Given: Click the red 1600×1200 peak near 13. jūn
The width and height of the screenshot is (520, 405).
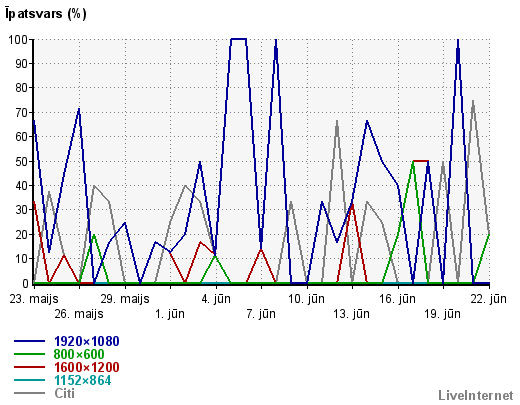Looking at the screenshot, I should pos(352,205).
